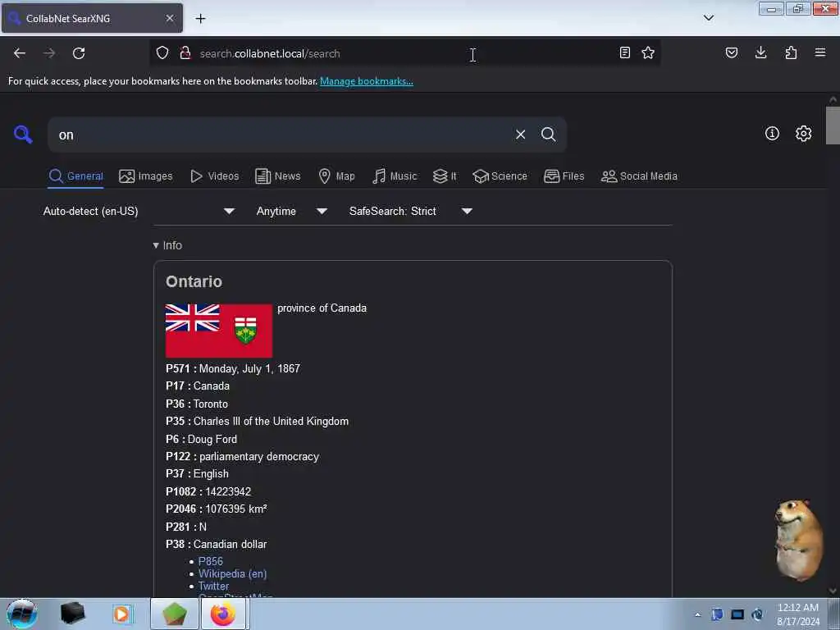Close the CollabNet SearXNG tab
This screenshot has height=630, width=840.
coord(170,18)
